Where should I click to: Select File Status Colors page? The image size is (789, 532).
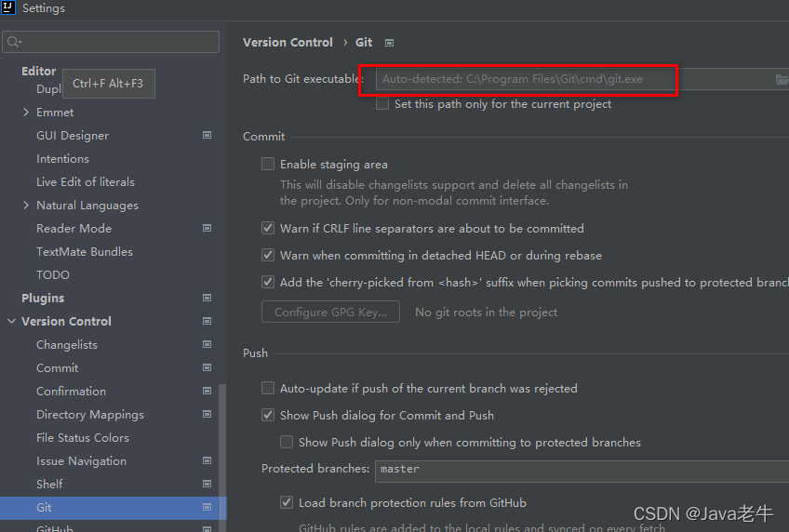pyautogui.click(x=83, y=437)
